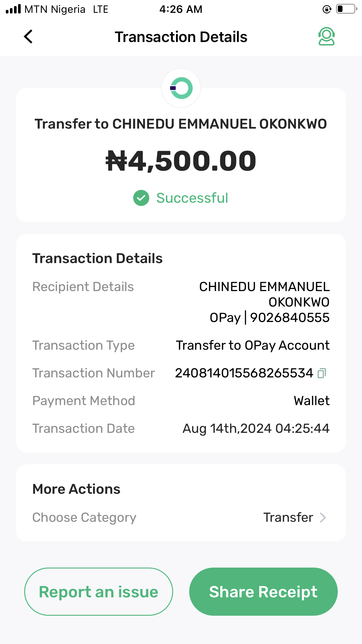Tap the battery status icon

[x=347, y=9]
